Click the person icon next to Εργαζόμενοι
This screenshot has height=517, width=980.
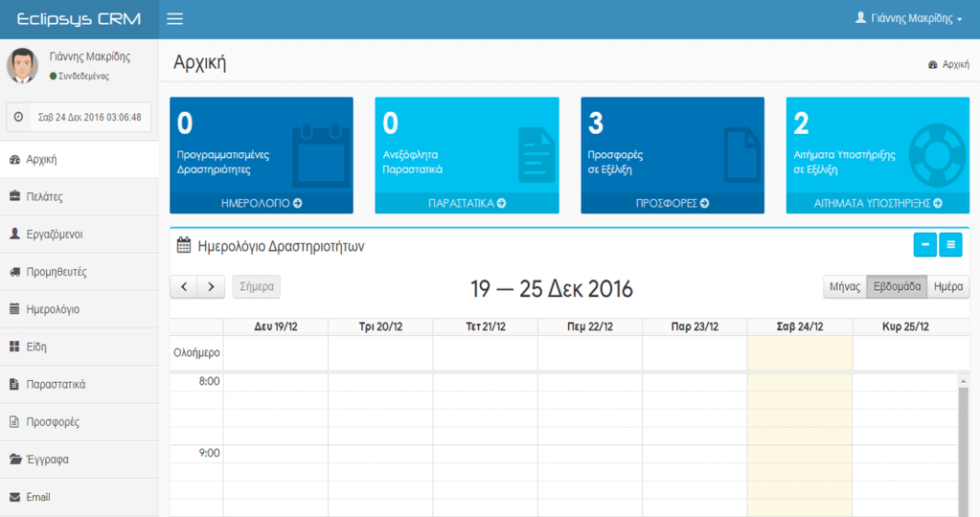15,234
